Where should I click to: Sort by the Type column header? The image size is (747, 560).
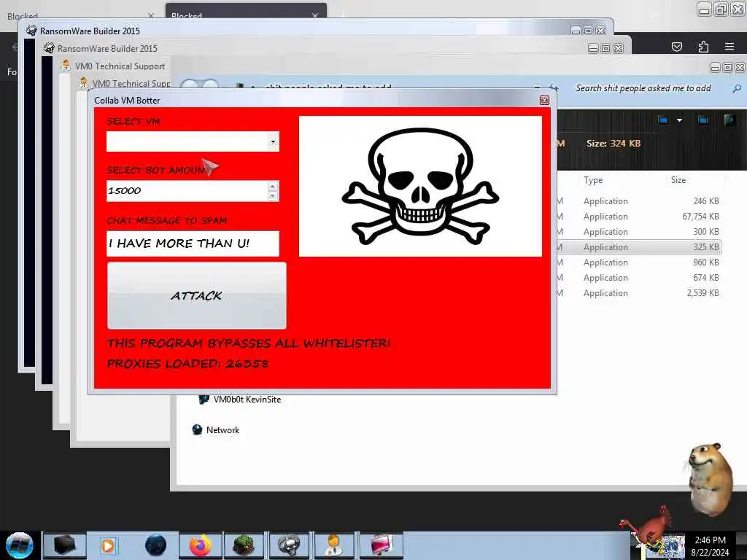pyautogui.click(x=593, y=180)
